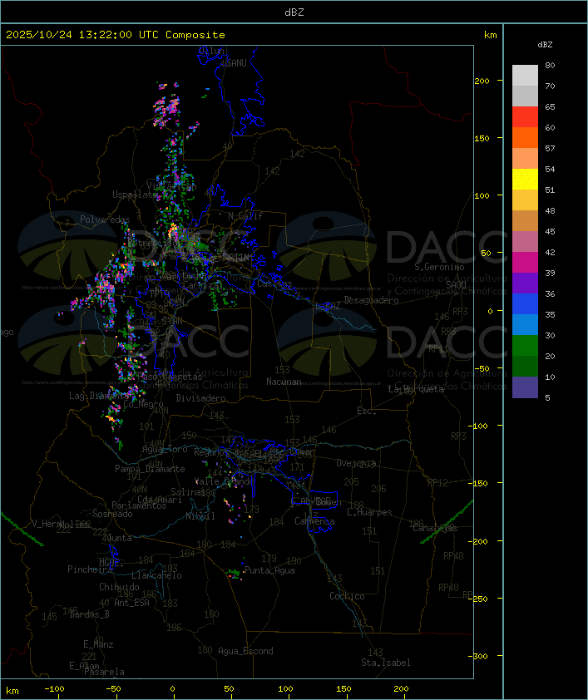
Task: Select the light blue 30–35 dBZ band
Action: click(x=525, y=325)
